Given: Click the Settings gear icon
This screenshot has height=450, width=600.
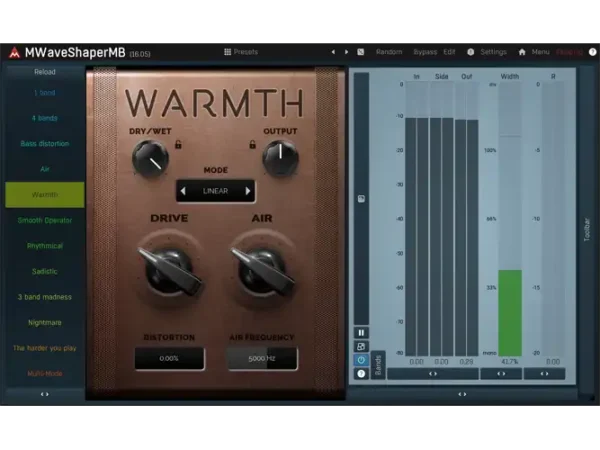Looking at the screenshot, I should pos(471,52).
